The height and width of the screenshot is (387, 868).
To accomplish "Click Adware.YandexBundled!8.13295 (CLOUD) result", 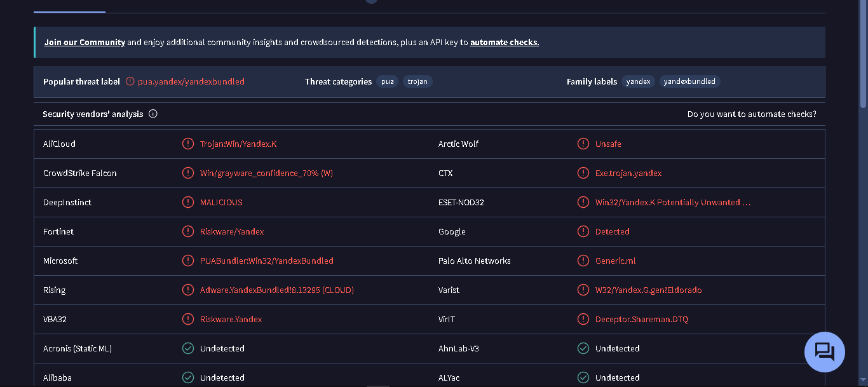I will pos(277,290).
